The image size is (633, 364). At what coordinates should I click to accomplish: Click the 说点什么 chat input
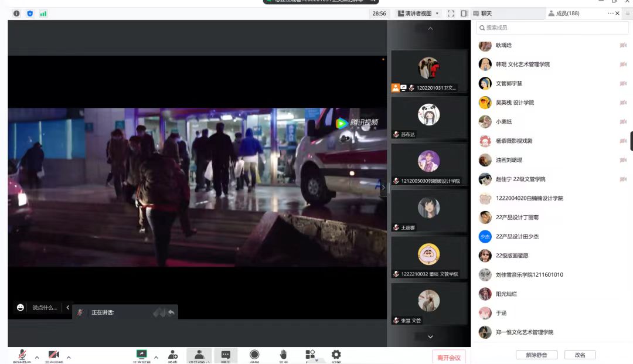coord(45,308)
